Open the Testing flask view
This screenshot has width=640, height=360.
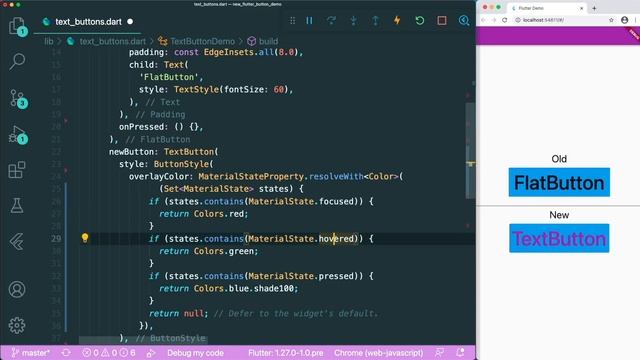point(17,205)
